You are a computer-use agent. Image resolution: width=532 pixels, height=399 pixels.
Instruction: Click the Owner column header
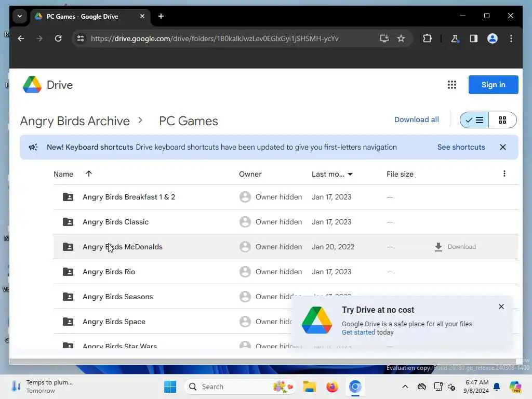tap(250, 174)
